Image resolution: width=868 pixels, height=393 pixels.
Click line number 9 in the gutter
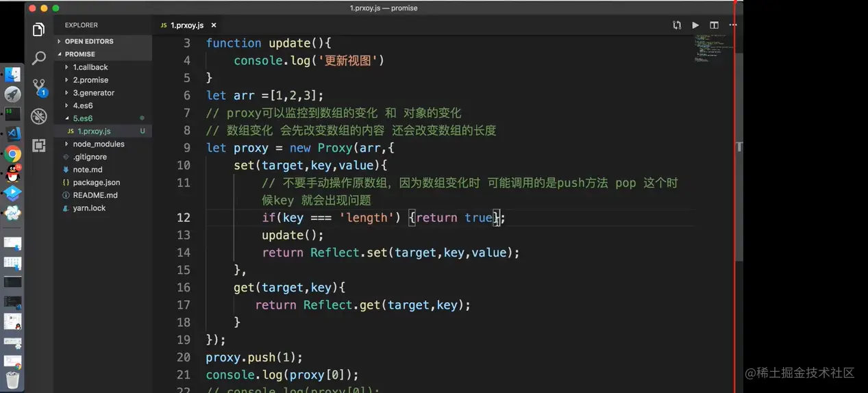(187, 148)
